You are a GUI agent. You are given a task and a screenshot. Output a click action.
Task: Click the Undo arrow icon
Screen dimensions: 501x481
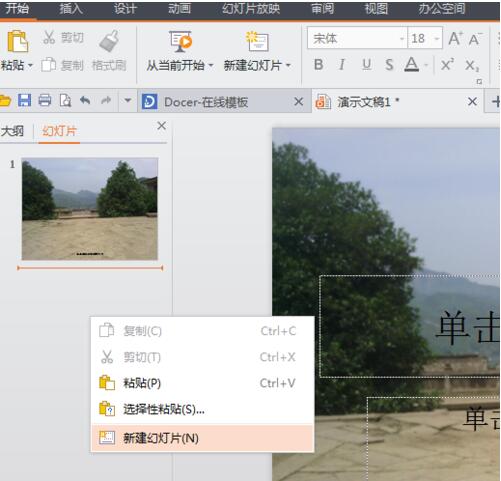(85, 100)
